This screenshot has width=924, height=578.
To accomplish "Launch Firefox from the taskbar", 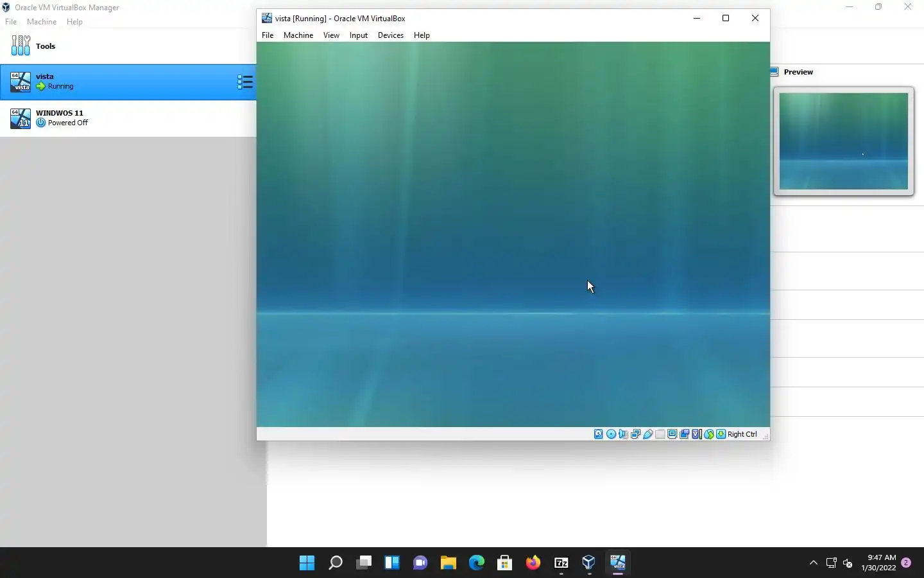I will click(533, 563).
